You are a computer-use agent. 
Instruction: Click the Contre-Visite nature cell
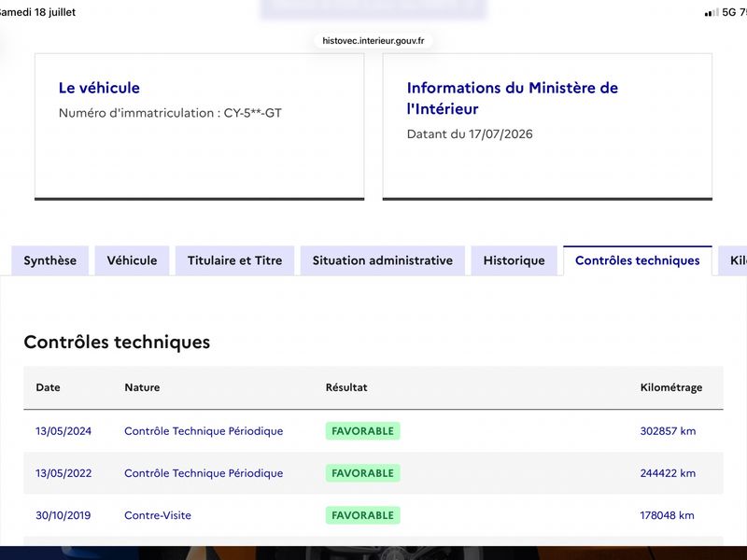click(x=158, y=515)
